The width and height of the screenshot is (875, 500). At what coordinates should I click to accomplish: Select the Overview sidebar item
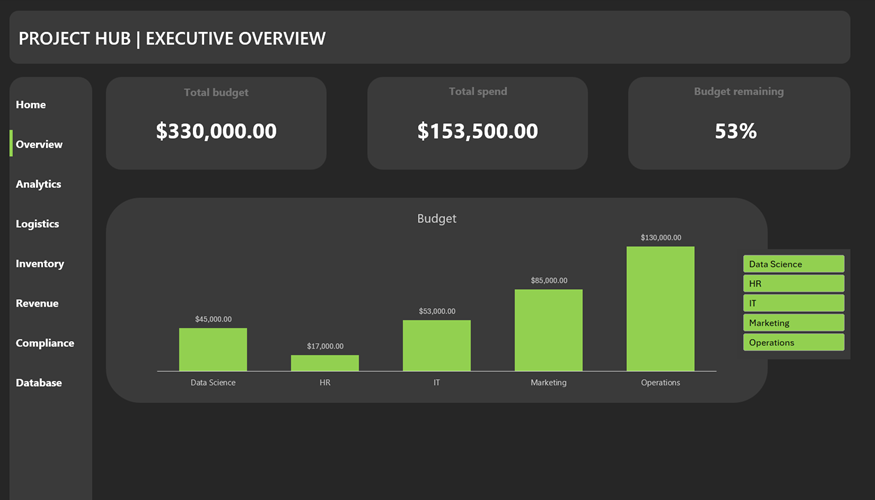point(39,145)
